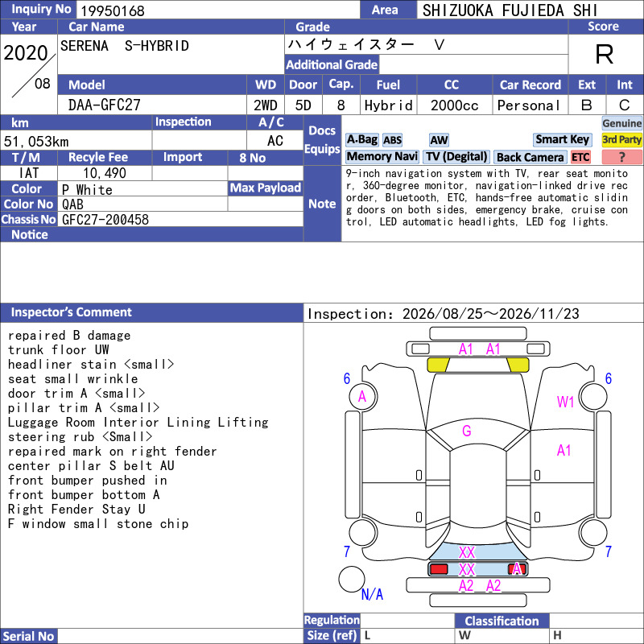Screen dimensions: 644x644
Task: Select area SHIZUOKA FUJIEDA SHI
Action: 510,10
